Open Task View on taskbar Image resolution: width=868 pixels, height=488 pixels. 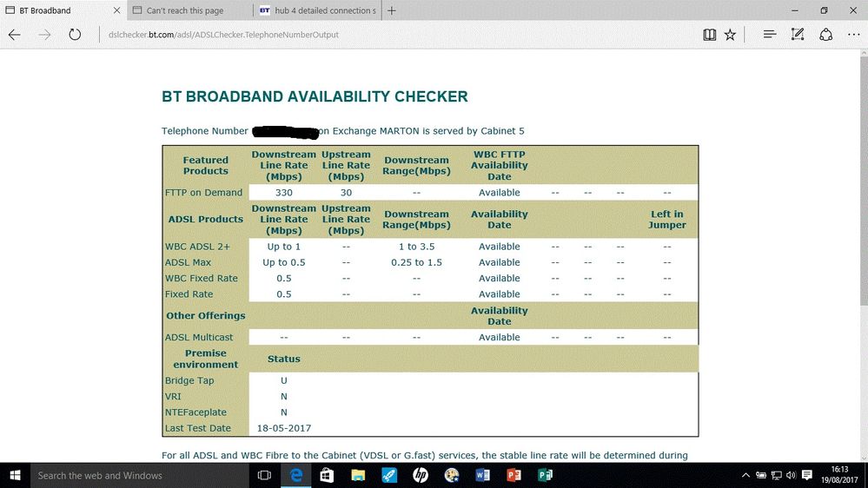pos(264,475)
